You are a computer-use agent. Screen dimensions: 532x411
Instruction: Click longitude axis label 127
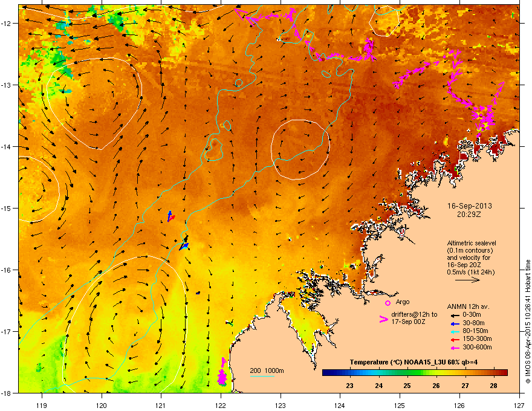click(x=519, y=405)
